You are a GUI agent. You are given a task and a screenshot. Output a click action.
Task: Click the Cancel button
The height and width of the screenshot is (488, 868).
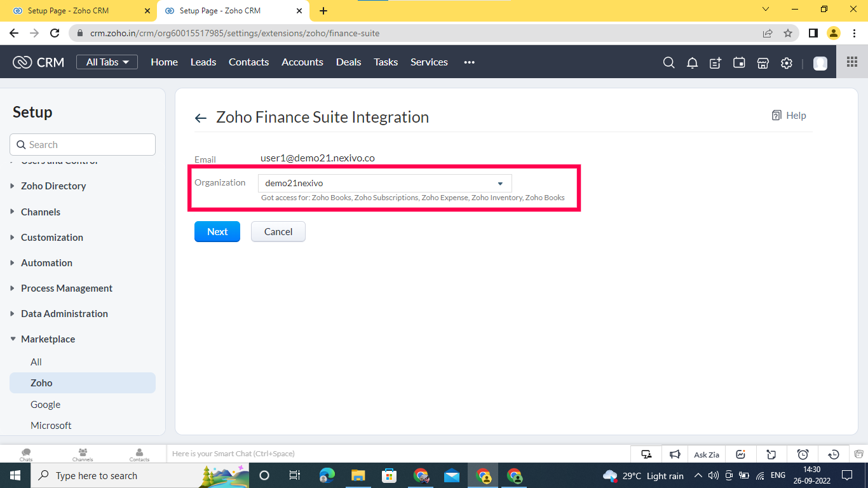tap(278, 231)
